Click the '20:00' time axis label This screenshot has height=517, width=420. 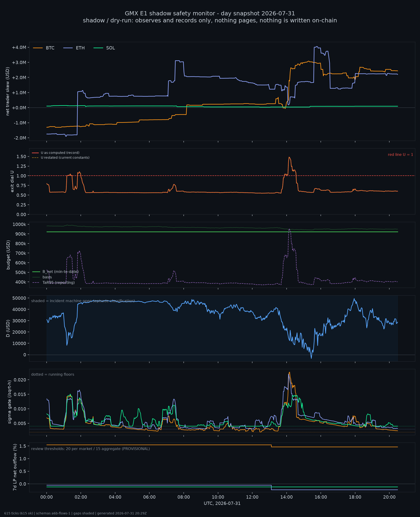click(x=389, y=497)
